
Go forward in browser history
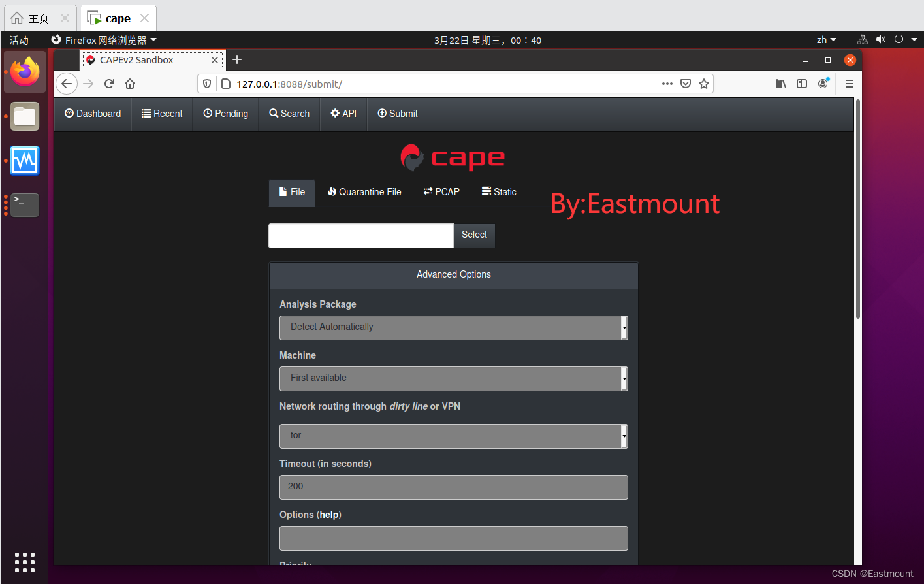[88, 84]
